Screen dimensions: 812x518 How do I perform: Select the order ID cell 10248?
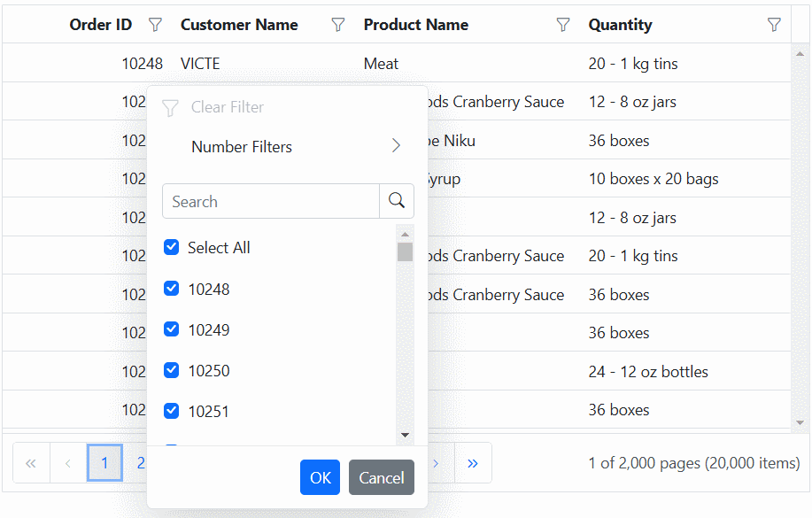click(142, 64)
